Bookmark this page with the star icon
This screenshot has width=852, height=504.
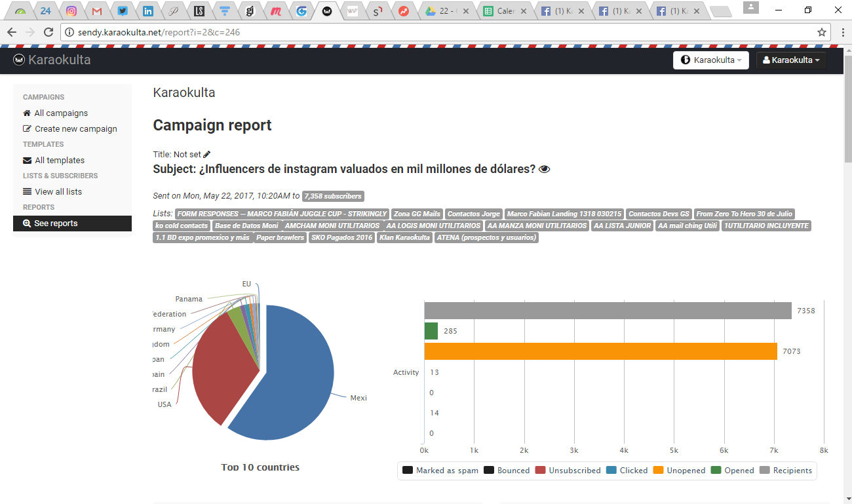coord(821,32)
